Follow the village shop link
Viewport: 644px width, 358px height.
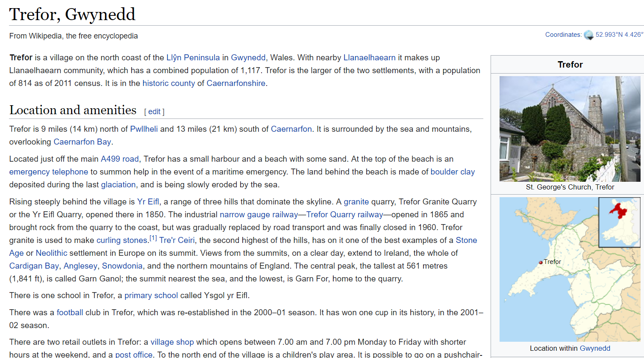tap(172, 342)
